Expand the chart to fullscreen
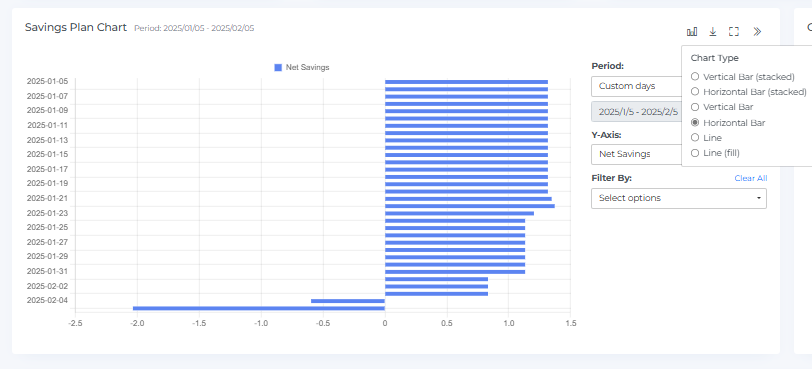The width and height of the screenshot is (812, 369). point(734,32)
